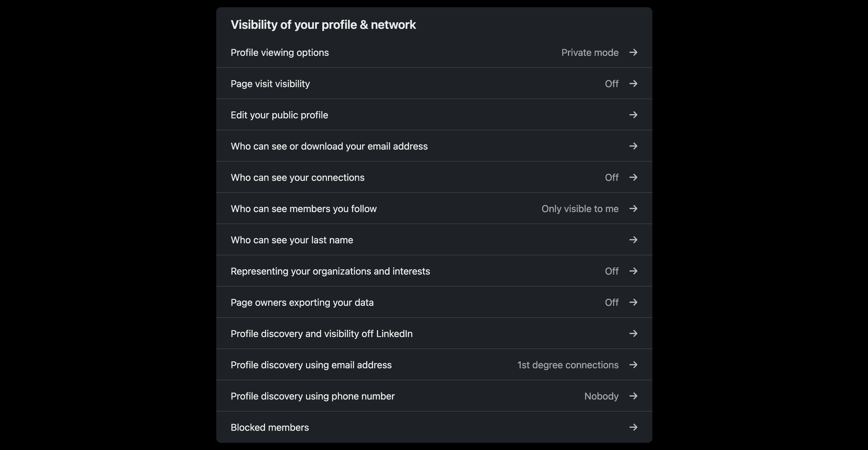Open Who can see members you follow

pos(303,209)
